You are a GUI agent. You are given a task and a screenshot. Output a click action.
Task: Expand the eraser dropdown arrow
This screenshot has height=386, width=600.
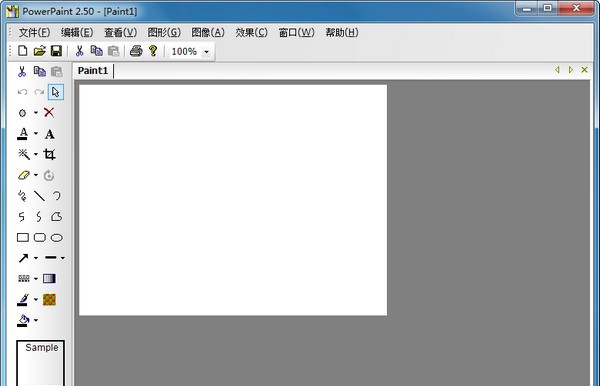click(x=36, y=175)
